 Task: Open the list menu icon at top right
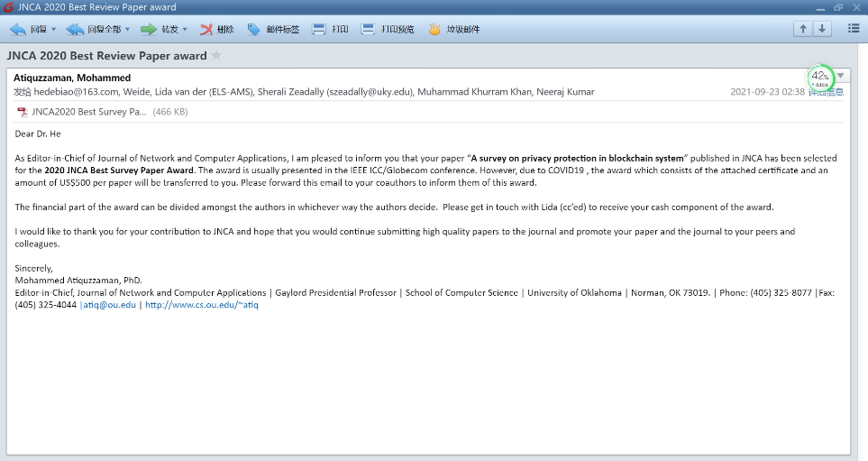click(854, 29)
